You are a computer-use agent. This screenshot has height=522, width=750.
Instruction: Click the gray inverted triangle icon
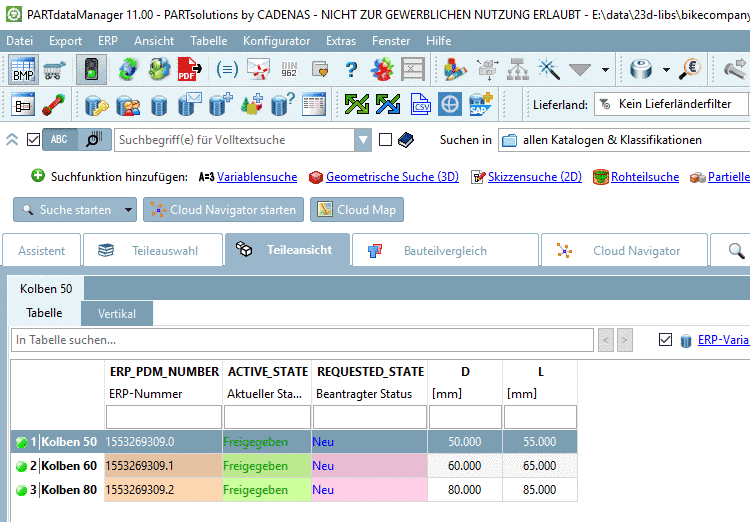tap(580, 70)
